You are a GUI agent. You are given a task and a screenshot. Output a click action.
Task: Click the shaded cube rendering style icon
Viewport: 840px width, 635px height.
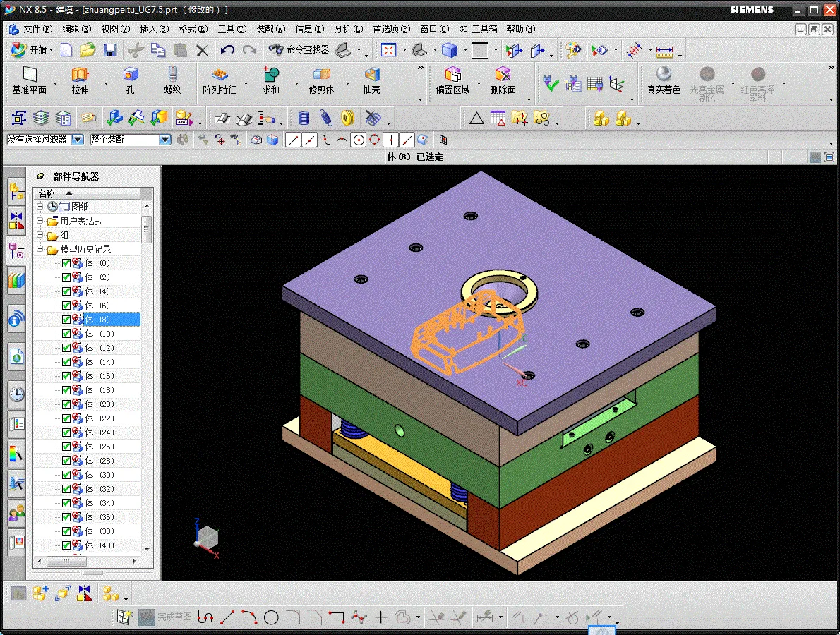(x=450, y=50)
